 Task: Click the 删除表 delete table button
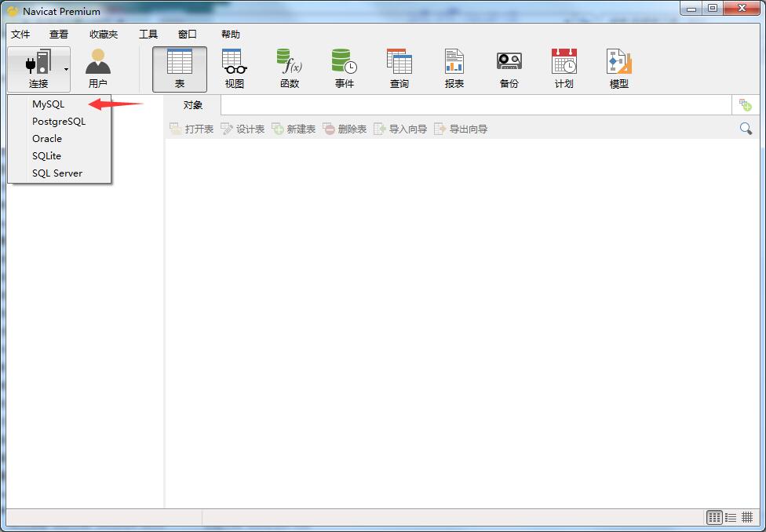(x=345, y=129)
